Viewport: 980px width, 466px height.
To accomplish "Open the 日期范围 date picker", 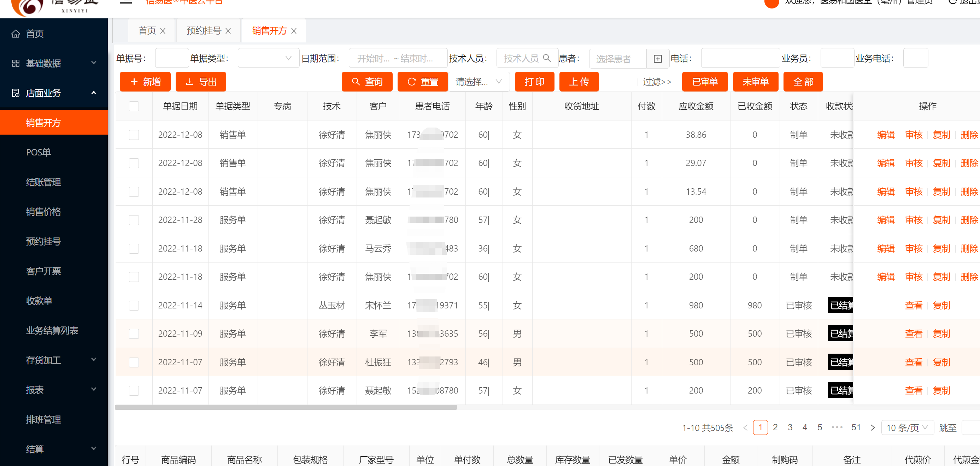I will pyautogui.click(x=398, y=58).
